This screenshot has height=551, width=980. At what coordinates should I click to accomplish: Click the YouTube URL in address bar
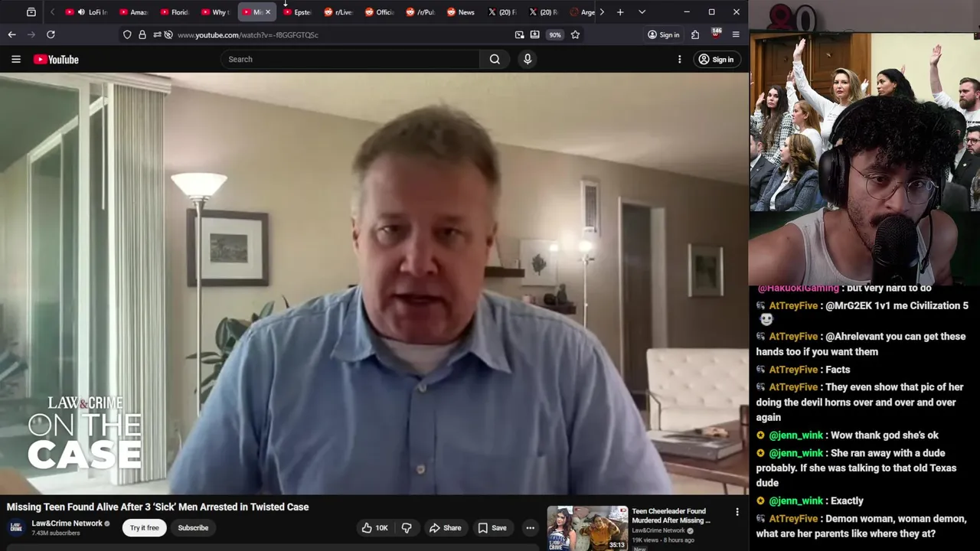pyautogui.click(x=247, y=34)
